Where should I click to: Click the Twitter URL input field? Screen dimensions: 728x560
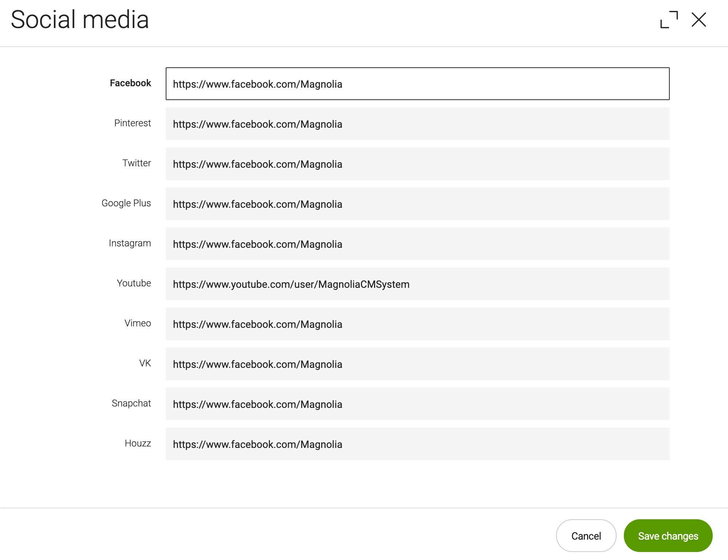tap(417, 163)
